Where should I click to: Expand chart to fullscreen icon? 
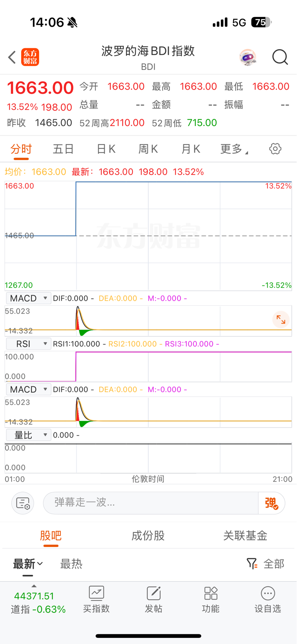pos(281,320)
